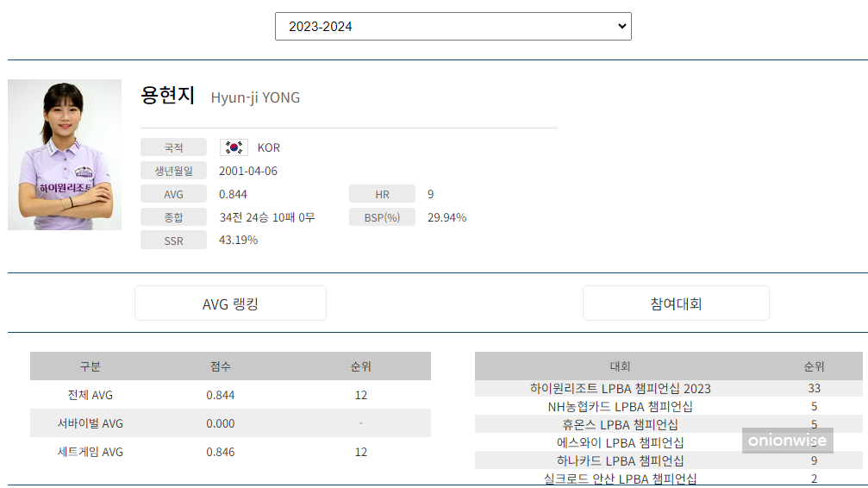Click the HR label
Image resolution: width=868 pixels, height=488 pixels.
(382, 194)
